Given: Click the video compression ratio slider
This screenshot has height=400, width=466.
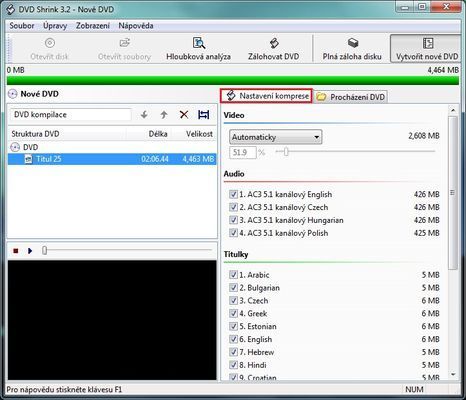Looking at the screenshot, I should (x=356, y=152).
